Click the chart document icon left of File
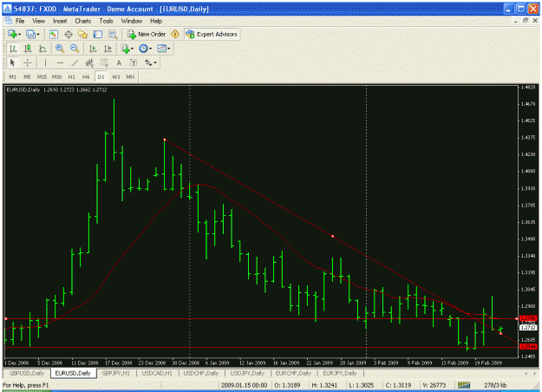 point(9,21)
